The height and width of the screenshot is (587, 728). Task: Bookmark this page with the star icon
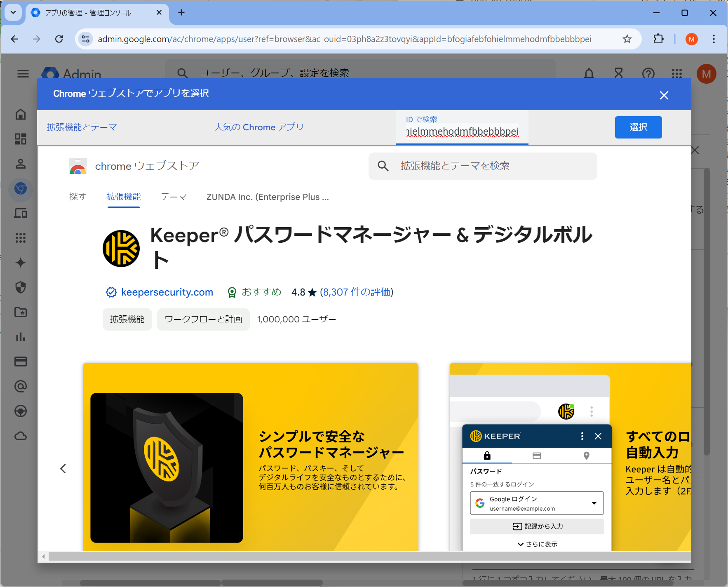click(x=627, y=39)
